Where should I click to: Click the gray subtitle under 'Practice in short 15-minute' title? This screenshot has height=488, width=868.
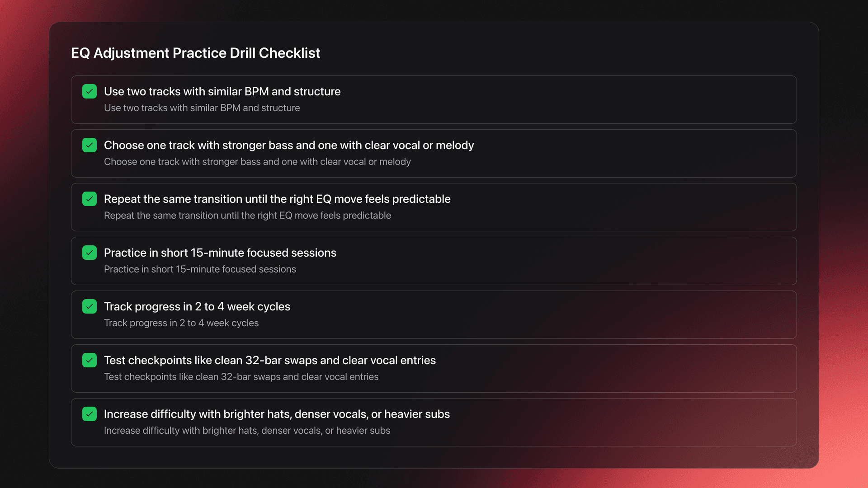coord(200,269)
